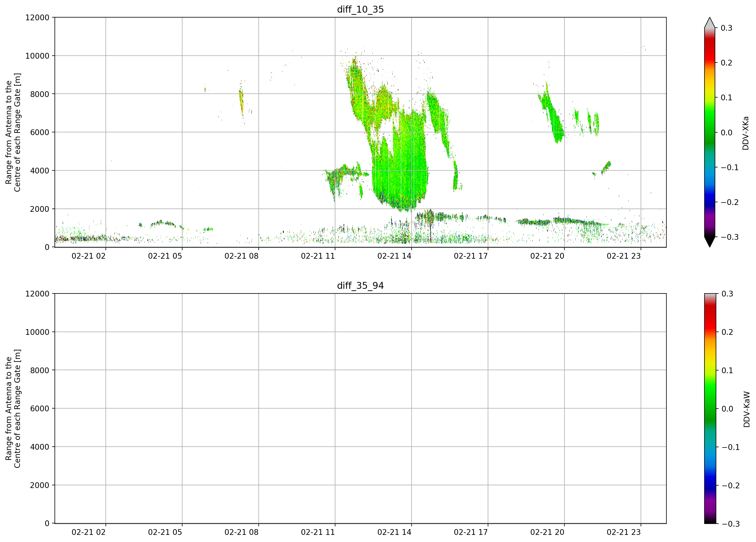756x542 pixels.
Task: Click "02-21 08" tick under diff_35_94 plot
Action: [241, 532]
